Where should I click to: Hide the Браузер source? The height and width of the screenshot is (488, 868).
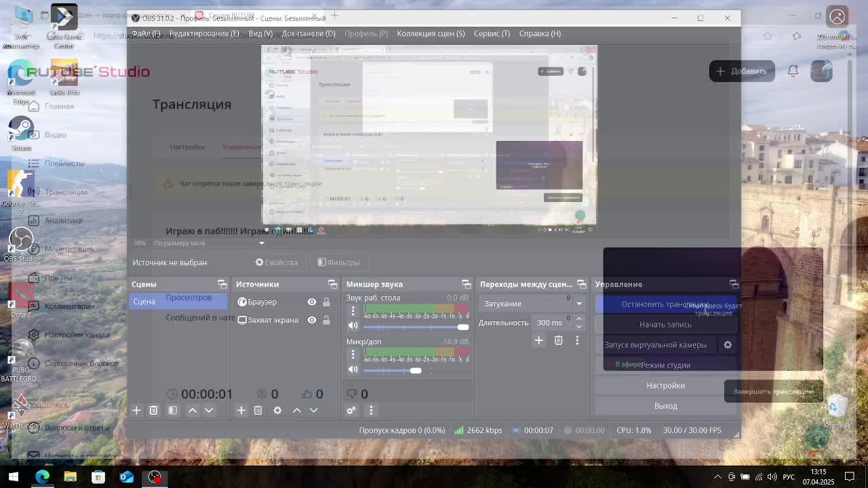312,302
